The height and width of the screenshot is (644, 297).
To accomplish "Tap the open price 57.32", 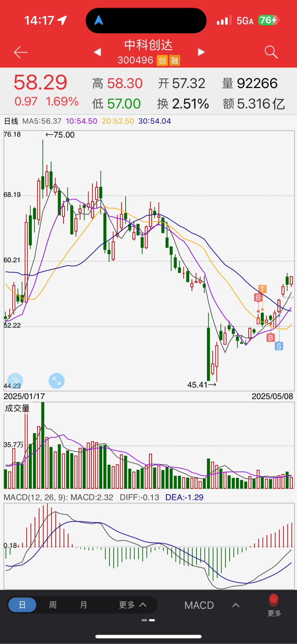I will coord(189,83).
